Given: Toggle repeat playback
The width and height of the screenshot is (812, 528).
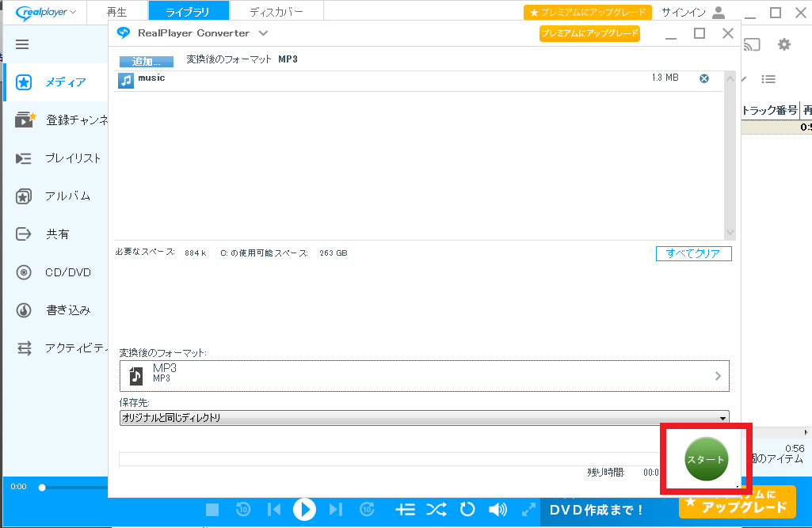Looking at the screenshot, I should click(467, 509).
